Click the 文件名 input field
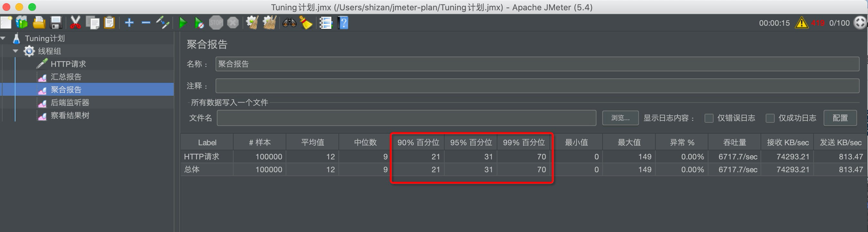 coord(406,118)
